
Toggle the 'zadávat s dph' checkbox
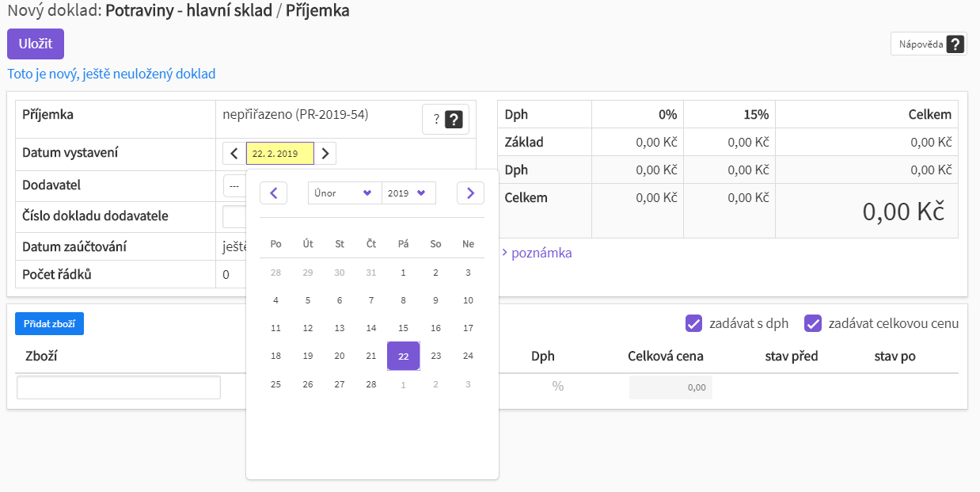click(694, 323)
